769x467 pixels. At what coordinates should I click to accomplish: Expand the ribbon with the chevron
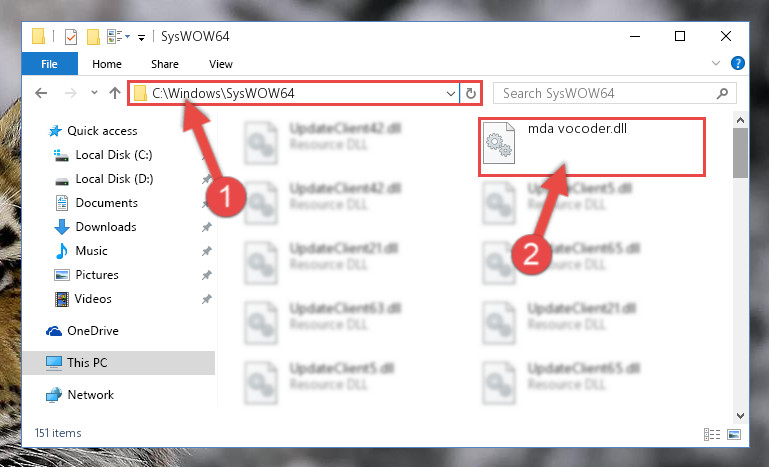[x=716, y=63]
